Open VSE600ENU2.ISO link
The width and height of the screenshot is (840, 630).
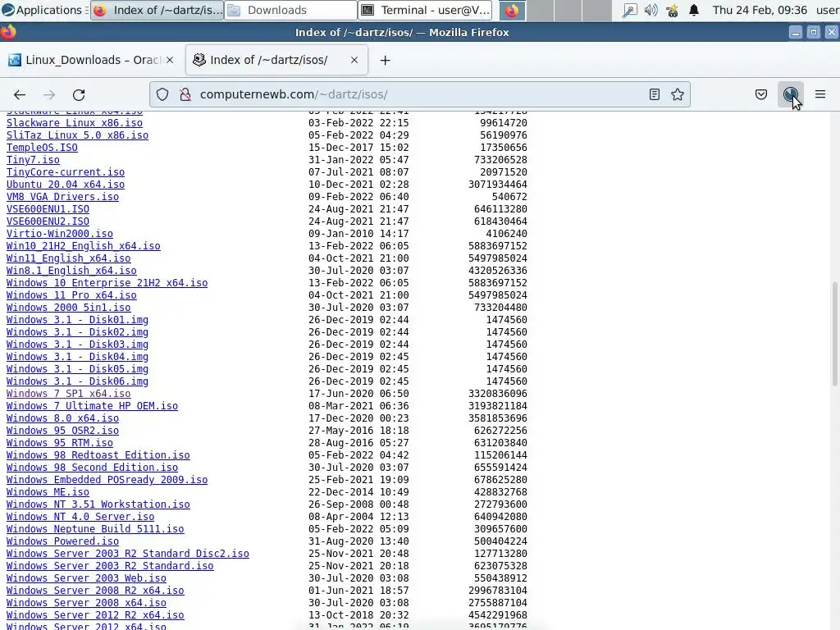click(48, 221)
